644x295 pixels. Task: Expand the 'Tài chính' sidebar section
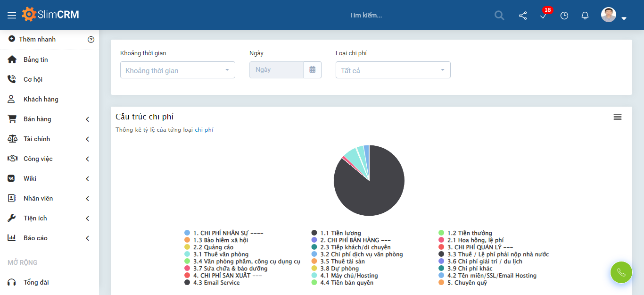(x=38, y=138)
